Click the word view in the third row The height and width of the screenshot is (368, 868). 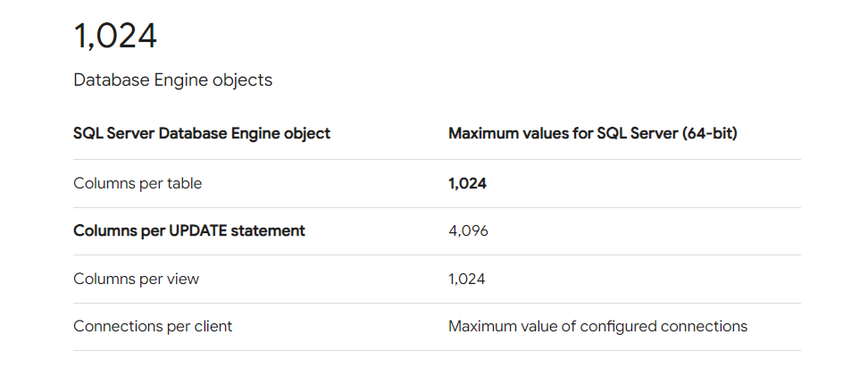coord(182,280)
